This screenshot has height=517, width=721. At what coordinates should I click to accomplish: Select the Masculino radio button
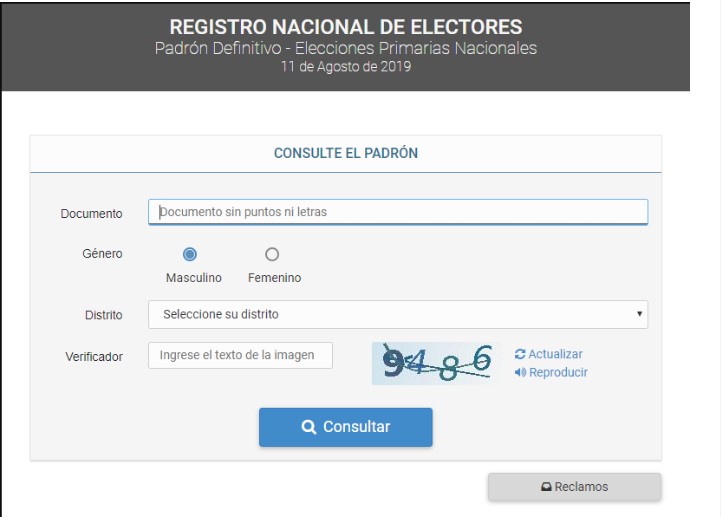coord(189,254)
